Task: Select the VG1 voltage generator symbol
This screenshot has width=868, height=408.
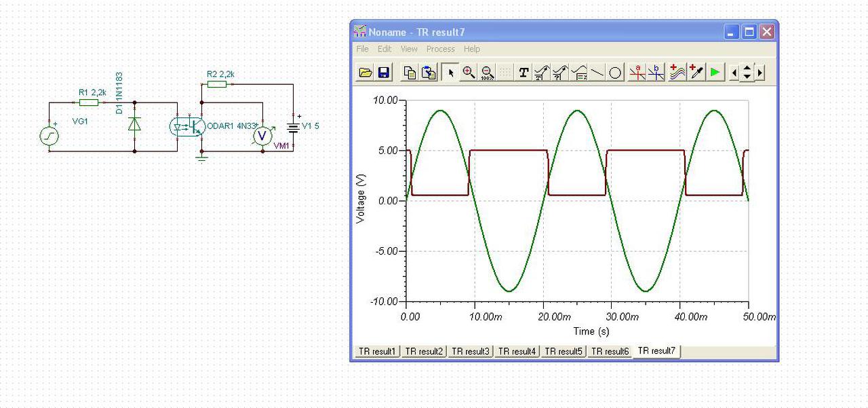Action: pyautogui.click(x=50, y=136)
